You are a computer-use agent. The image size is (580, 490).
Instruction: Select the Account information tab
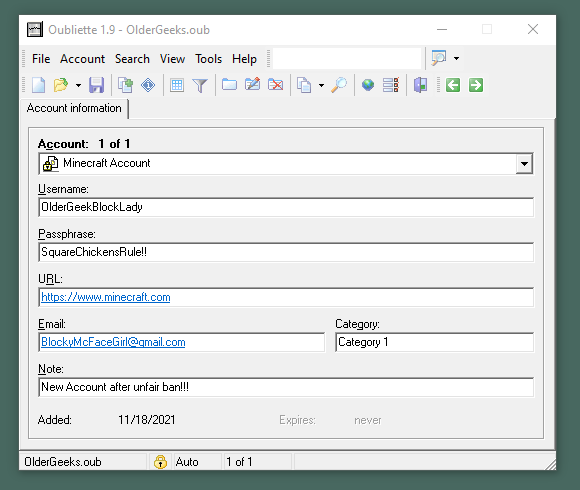74,108
